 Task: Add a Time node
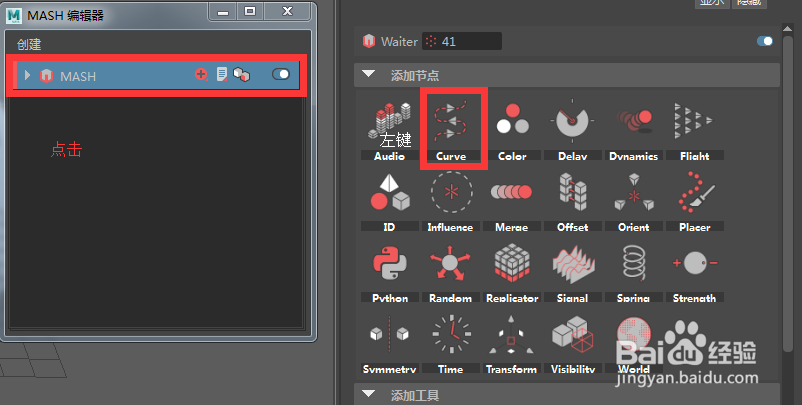coord(451,343)
